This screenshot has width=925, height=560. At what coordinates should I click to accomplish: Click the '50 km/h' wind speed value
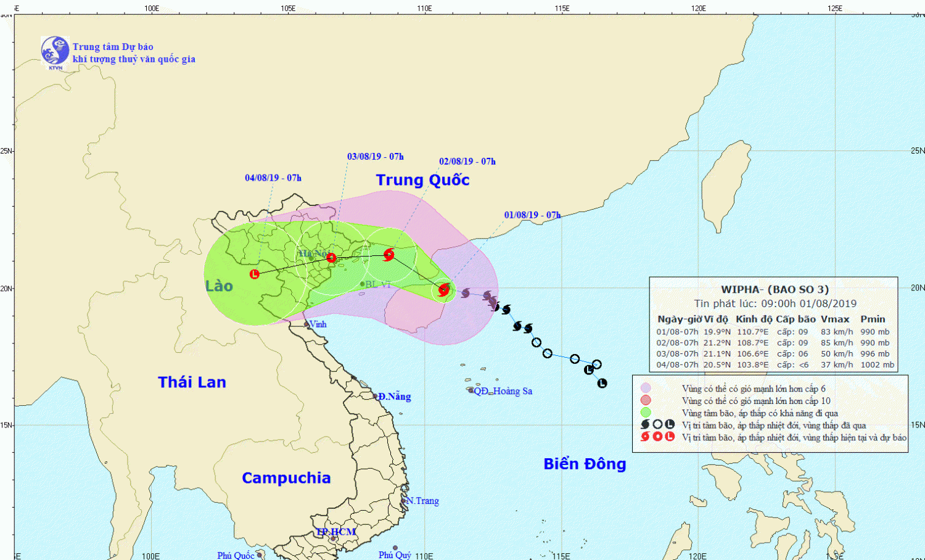[x=837, y=354]
